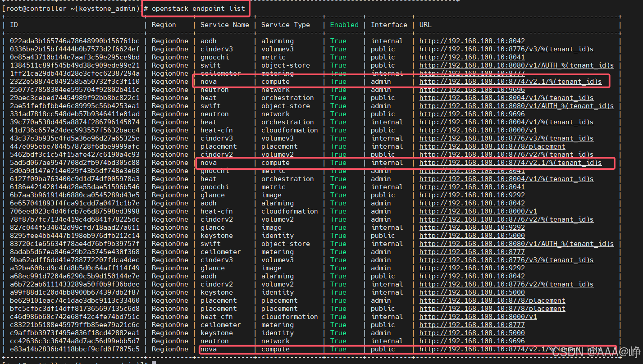
Task: Open the heat admin orchestration URL
Action: pyautogui.click(x=506, y=179)
